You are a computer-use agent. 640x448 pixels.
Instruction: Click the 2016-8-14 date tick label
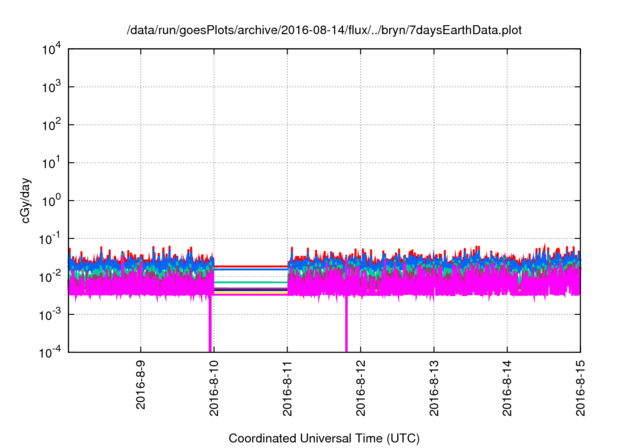(507, 388)
